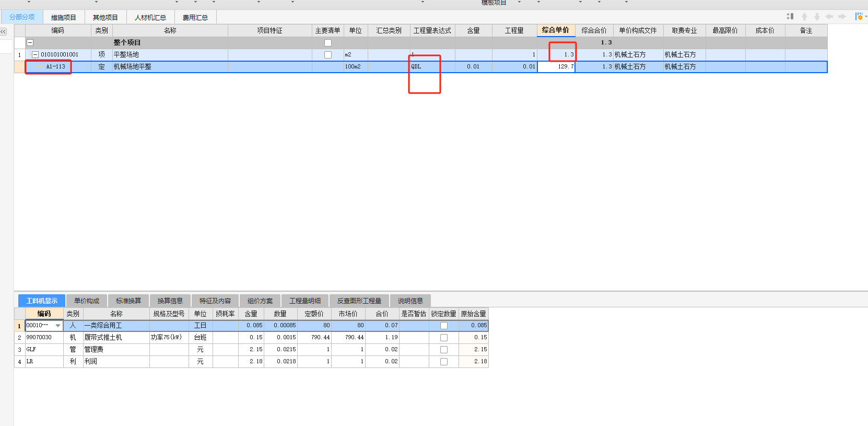
Task: Select the 工料机显示 bottom tab
Action: click(x=42, y=301)
